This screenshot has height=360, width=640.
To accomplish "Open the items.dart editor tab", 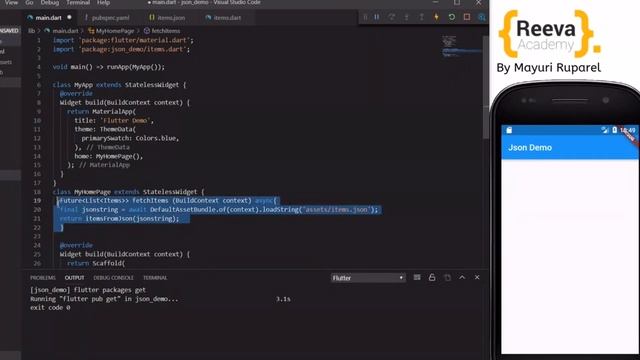I will coord(227,18).
